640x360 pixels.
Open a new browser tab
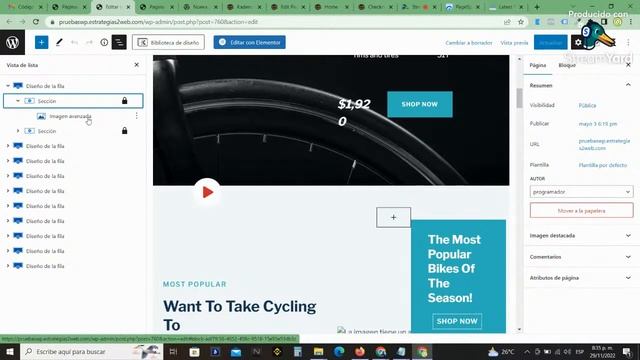coord(537,7)
